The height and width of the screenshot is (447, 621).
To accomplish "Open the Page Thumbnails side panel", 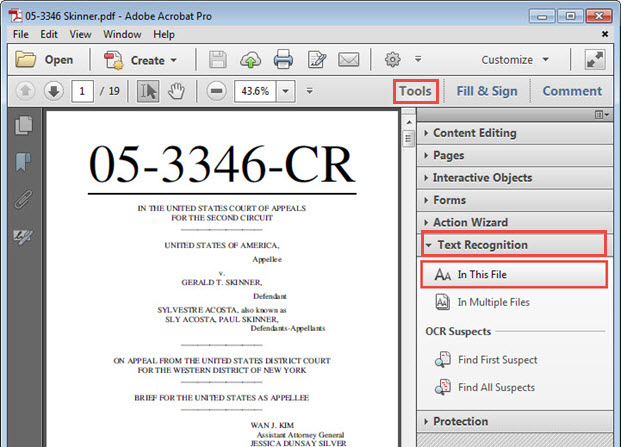I will click(24, 126).
